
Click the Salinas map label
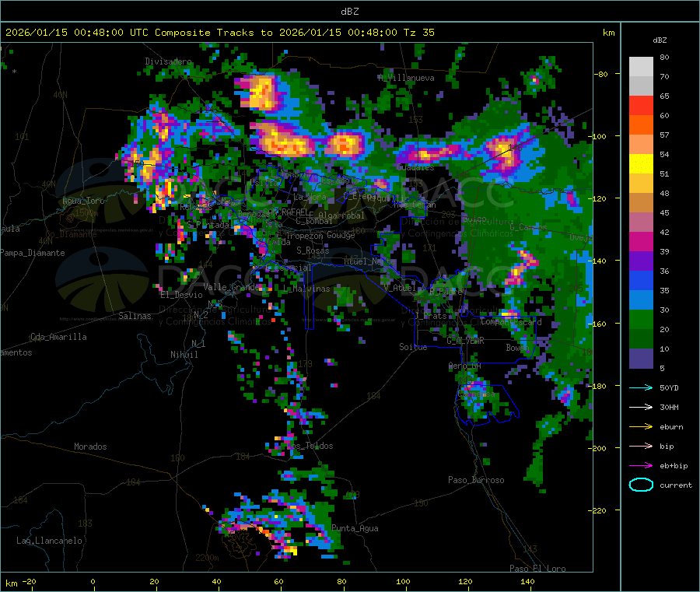tap(135, 316)
